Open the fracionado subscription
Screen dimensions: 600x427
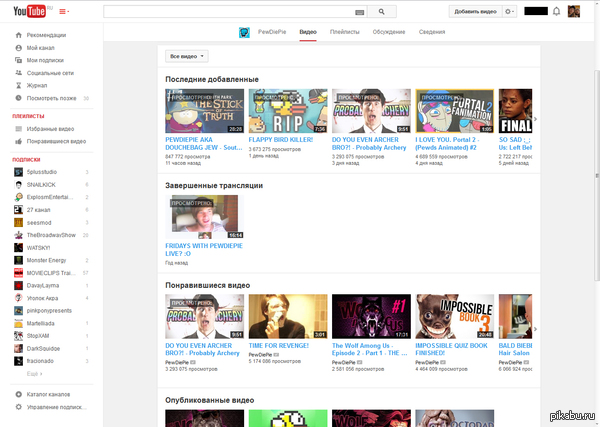(40, 361)
